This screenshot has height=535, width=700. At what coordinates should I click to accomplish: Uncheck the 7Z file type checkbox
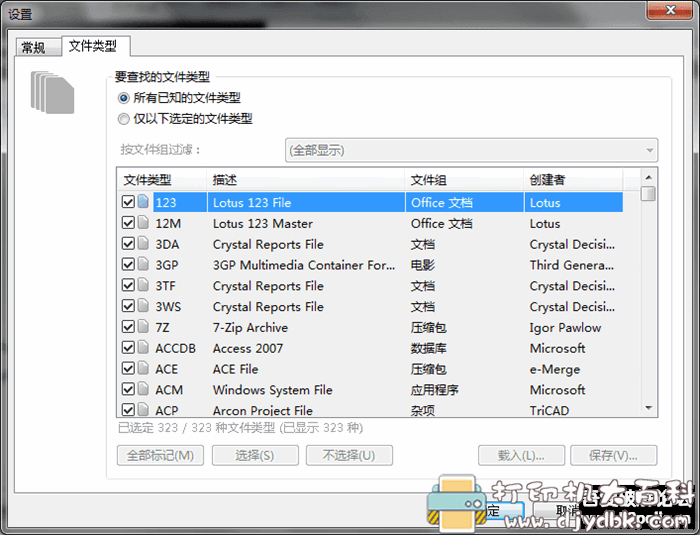[128, 326]
